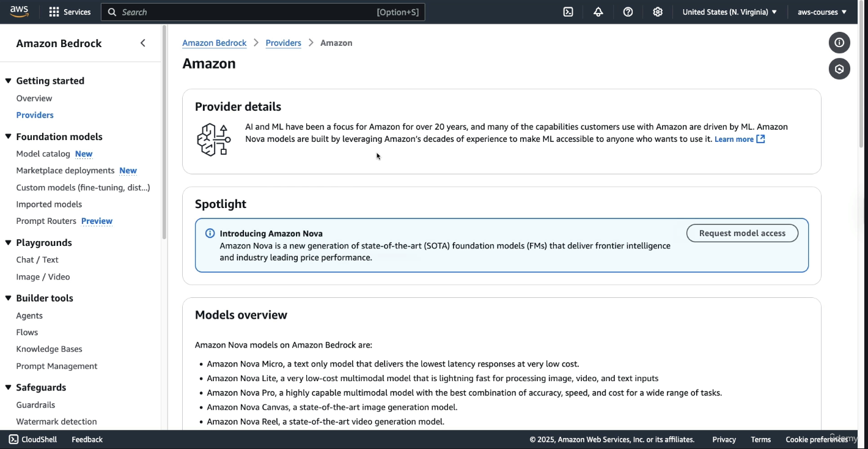868x449 pixels.
Task: Open the hexagon panel icon below info
Action: (x=839, y=69)
